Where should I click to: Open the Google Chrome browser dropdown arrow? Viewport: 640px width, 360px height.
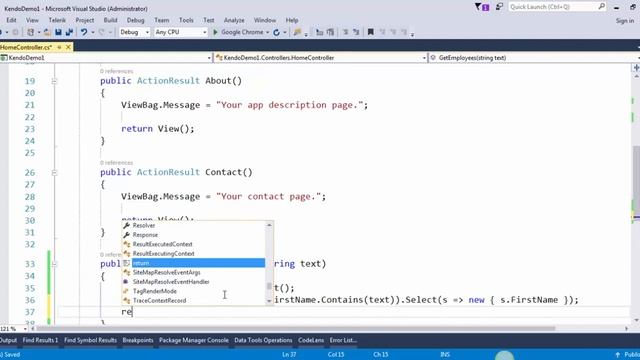(x=267, y=32)
